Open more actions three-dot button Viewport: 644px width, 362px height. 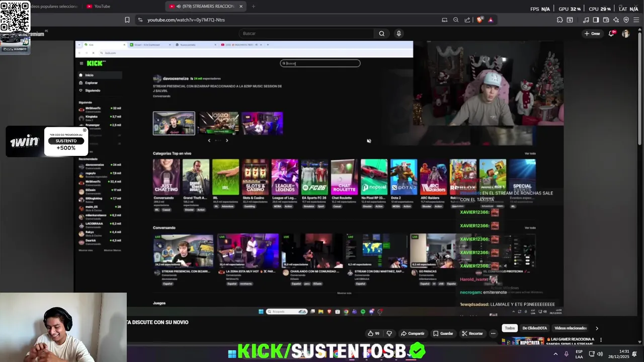tap(493, 333)
